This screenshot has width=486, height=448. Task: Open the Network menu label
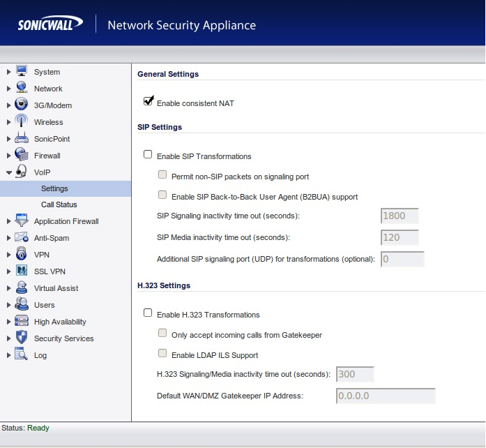coord(48,89)
